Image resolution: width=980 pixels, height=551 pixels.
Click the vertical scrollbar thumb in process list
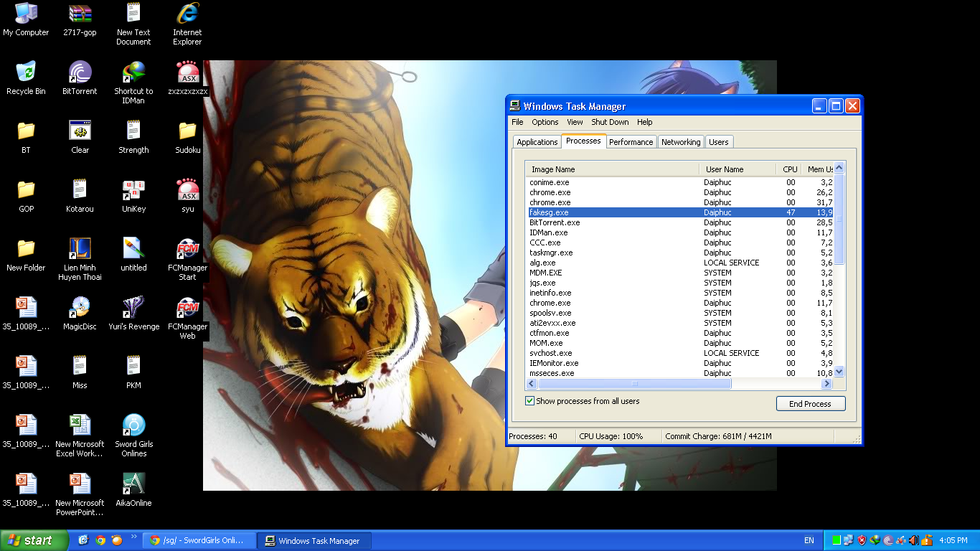coord(839,219)
